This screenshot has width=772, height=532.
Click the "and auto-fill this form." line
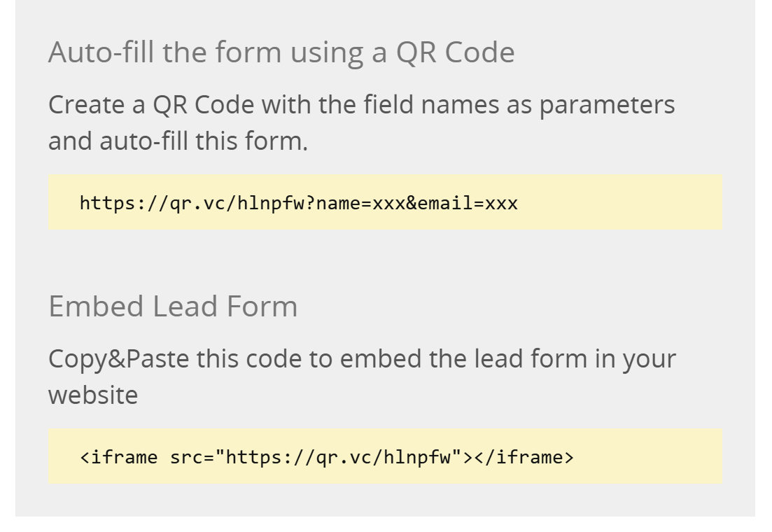click(x=178, y=141)
